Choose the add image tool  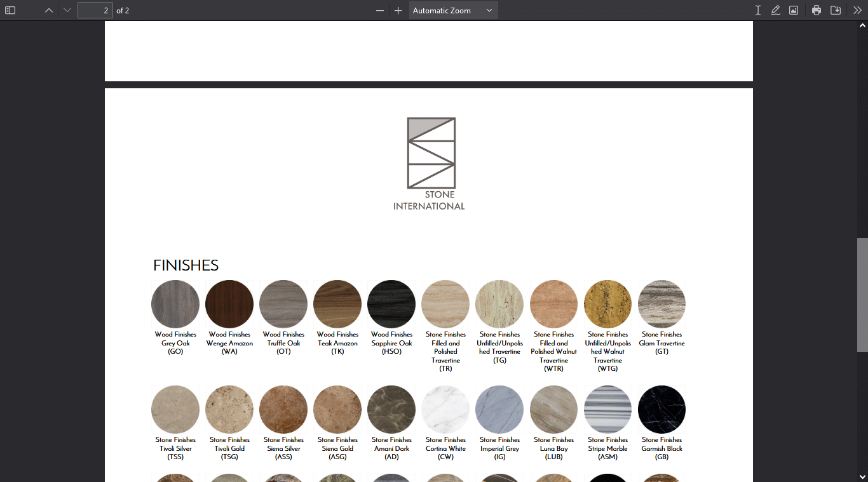(x=794, y=10)
